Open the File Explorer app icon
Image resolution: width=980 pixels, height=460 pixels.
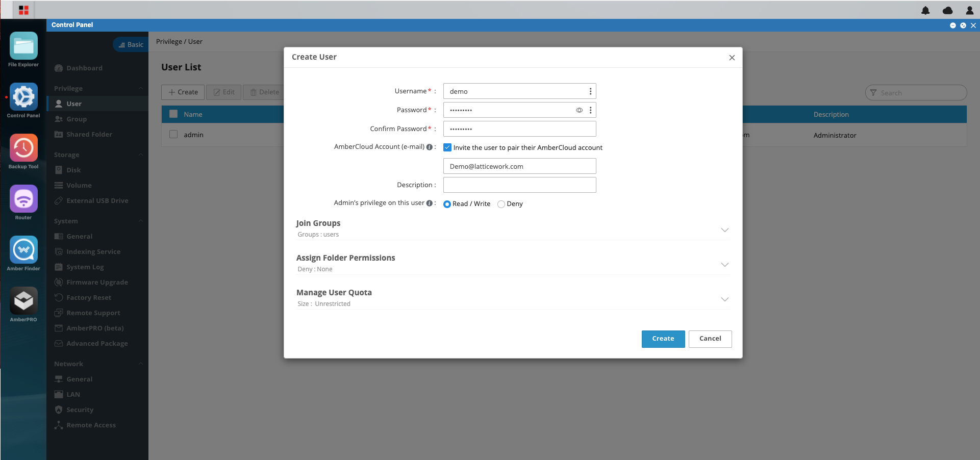pyautogui.click(x=23, y=46)
